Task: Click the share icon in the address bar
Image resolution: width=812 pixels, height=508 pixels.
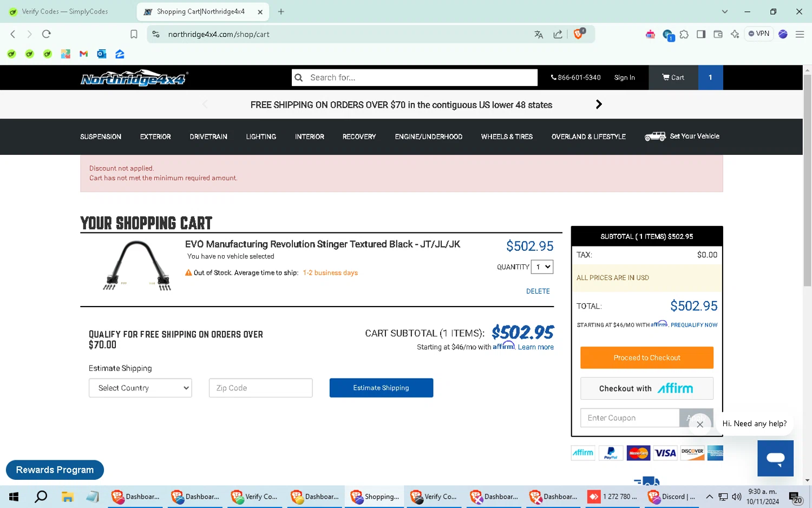Action: (558, 34)
